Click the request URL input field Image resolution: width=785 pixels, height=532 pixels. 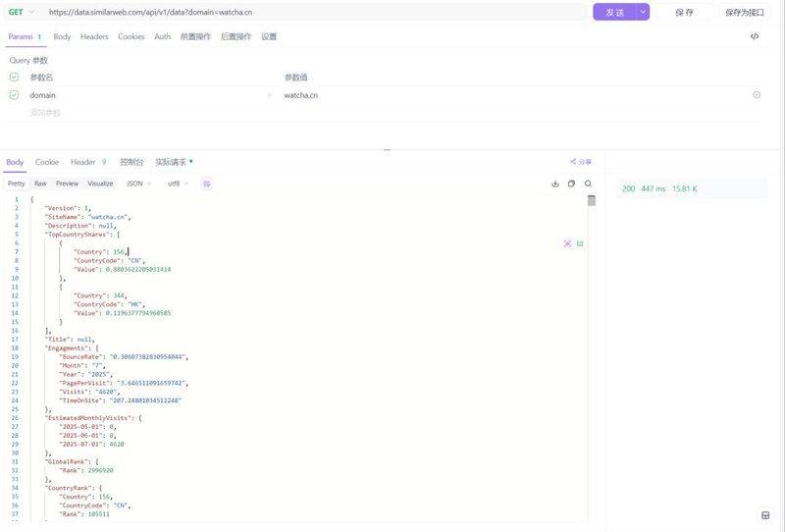point(314,12)
